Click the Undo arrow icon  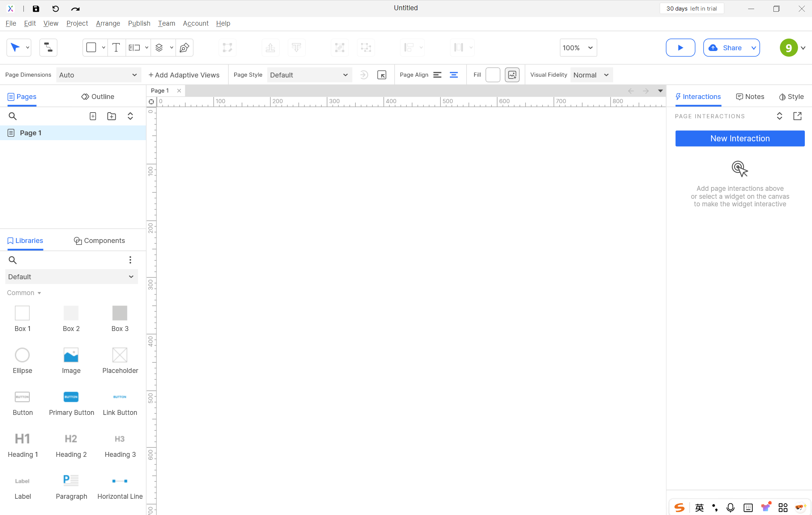[56, 8]
